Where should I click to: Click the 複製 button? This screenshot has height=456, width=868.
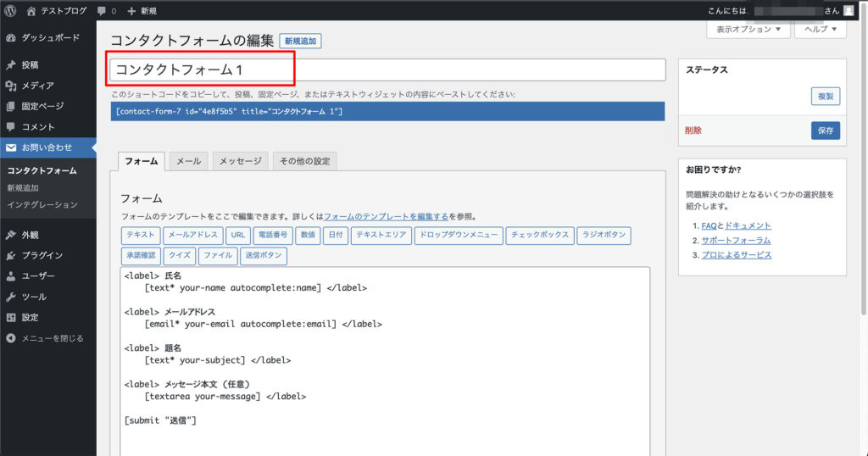pos(826,97)
